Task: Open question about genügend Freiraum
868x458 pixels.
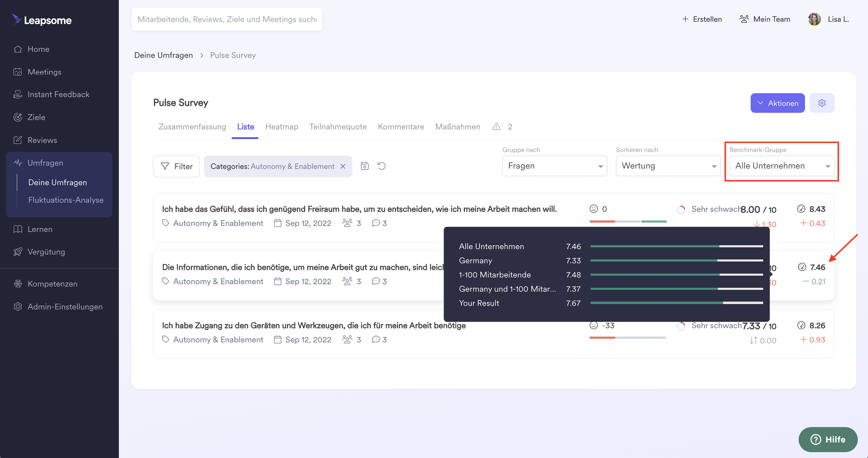Action: pyautogui.click(x=359, y=209)
